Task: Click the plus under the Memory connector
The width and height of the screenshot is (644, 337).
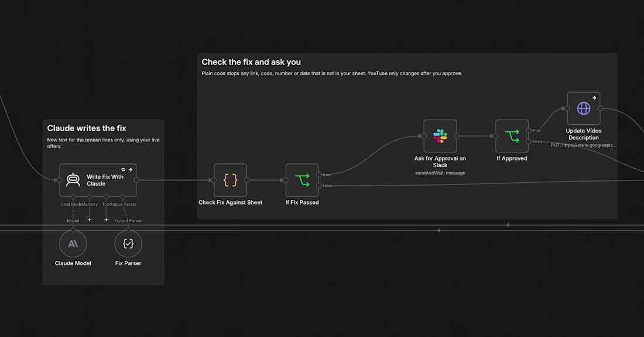Action: coord(90,220)
